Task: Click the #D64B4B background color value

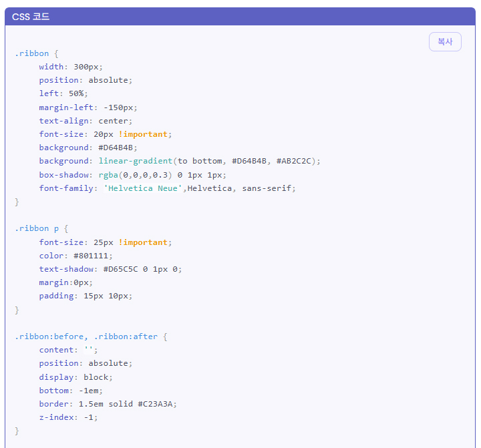Action: (118, 148)
